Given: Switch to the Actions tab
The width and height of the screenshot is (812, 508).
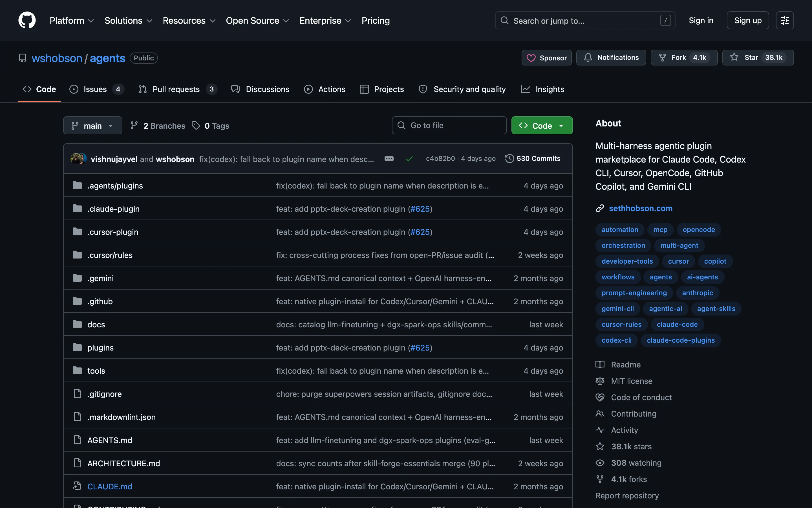Looking at the screenshot, I should [x=325, y=89].
